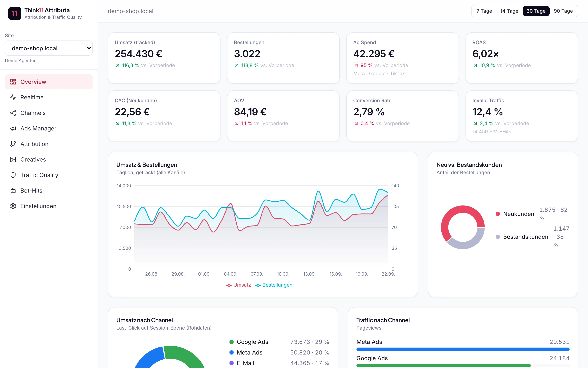Click the red down arrow in AOV card
588x368 pixels.
tap(237, 124)
